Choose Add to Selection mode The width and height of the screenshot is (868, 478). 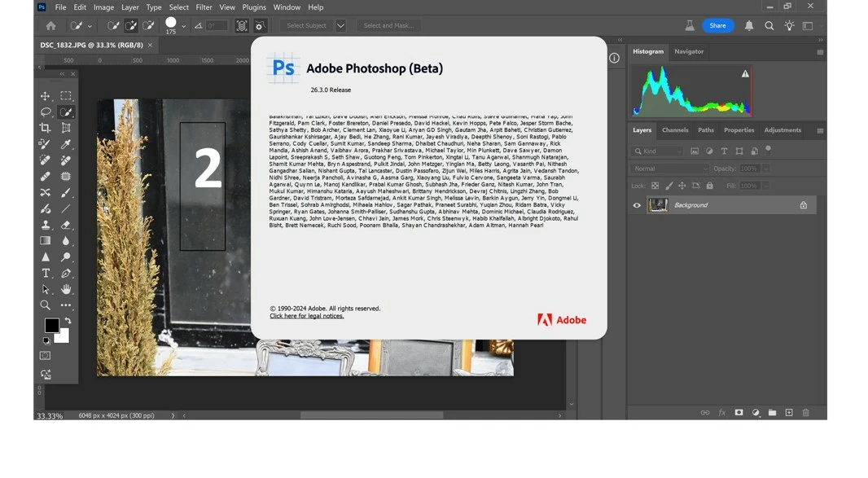130,25
